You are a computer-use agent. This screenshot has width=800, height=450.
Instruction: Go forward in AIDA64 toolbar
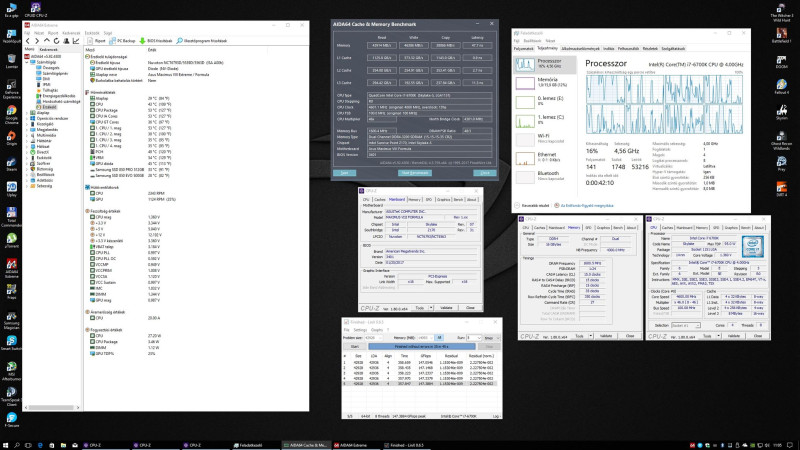[x=37, y=41]
